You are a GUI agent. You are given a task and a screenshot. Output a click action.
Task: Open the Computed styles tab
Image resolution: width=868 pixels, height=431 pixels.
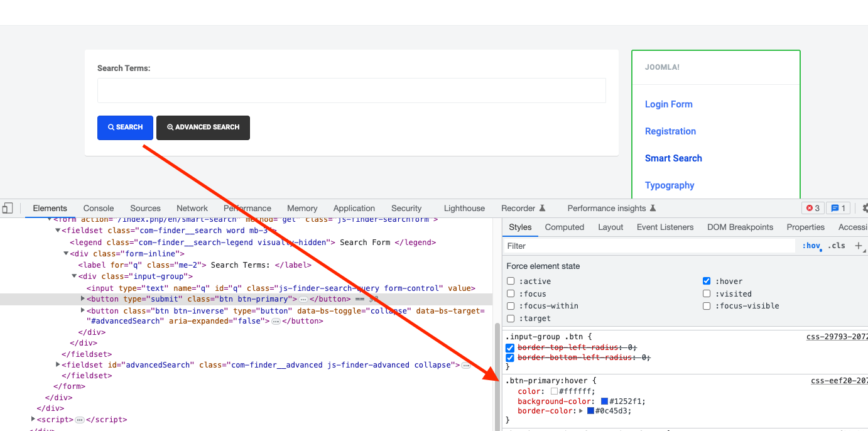(x=564, y=227)
